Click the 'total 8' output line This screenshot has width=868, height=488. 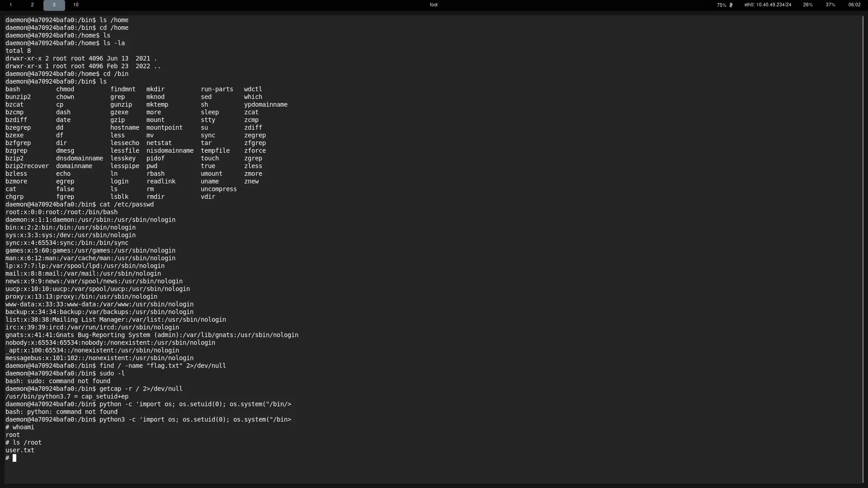click(18, 51)
